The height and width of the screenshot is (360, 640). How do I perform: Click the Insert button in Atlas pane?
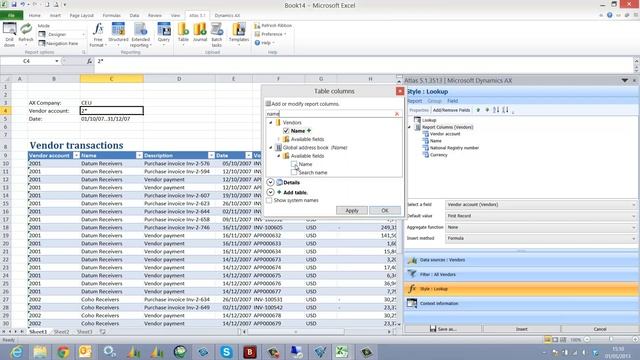tap(521, 329)
